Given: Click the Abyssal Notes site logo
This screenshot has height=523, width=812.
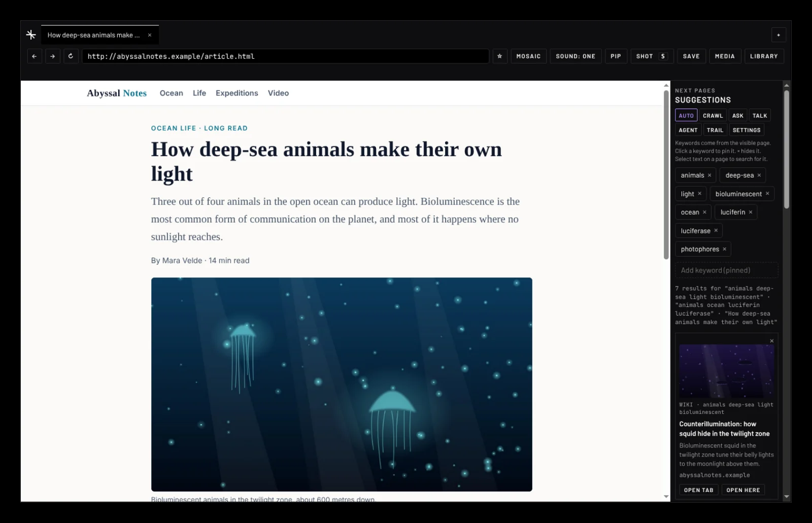Looking at the screenshot, I should click(x=117, y=93).
